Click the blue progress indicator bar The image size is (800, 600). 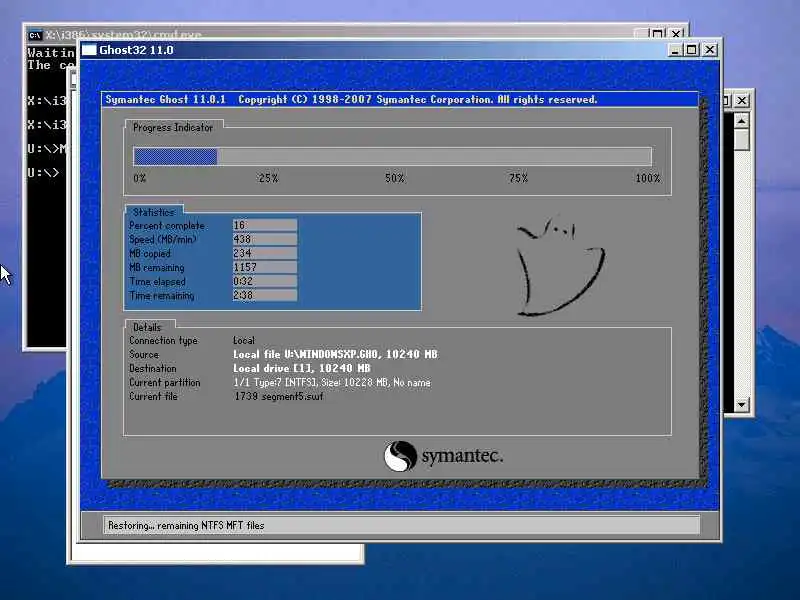pyautogui.click(x=175, y=156)
